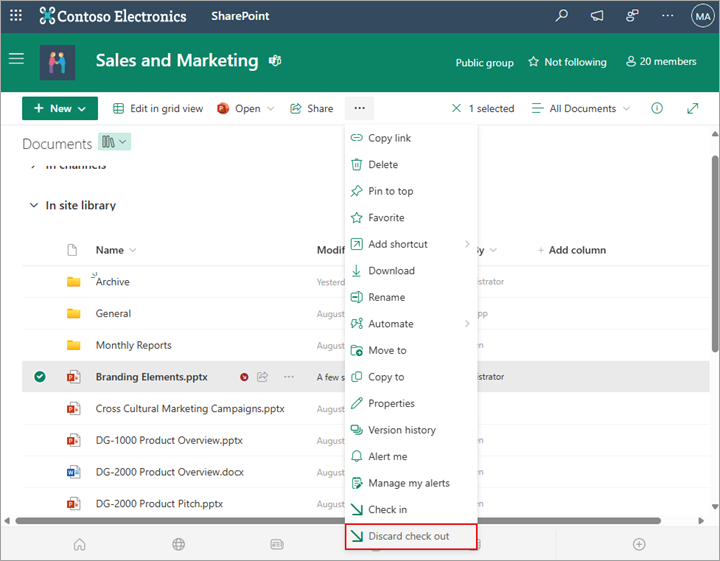720x561 pixels.
Task: Open the app launcher waffle icon
Action: pos(16,16)
